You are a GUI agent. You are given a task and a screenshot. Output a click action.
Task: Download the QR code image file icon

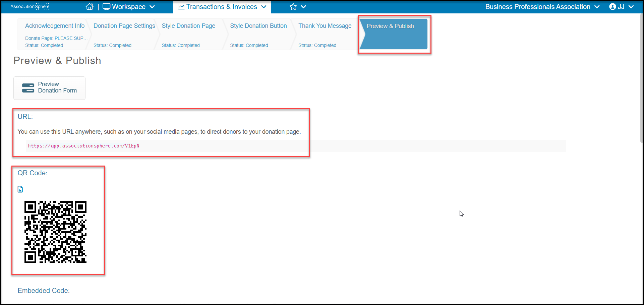[20, 189]
